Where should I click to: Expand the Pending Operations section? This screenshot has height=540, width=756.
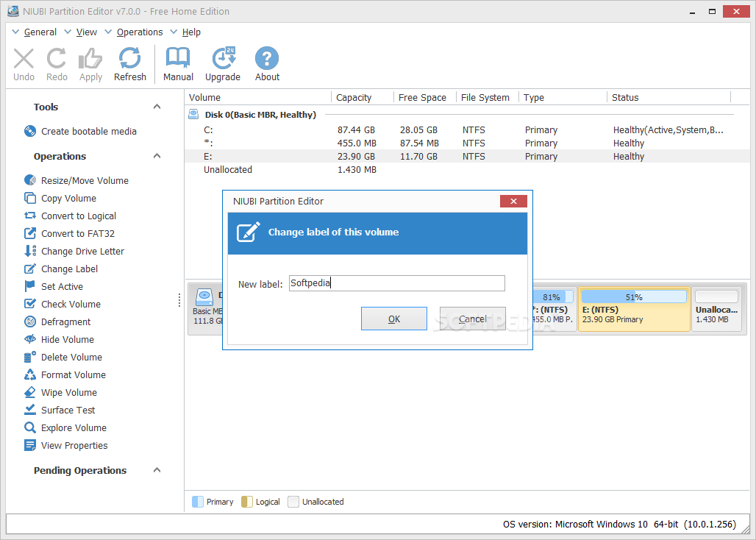(156, 470)
